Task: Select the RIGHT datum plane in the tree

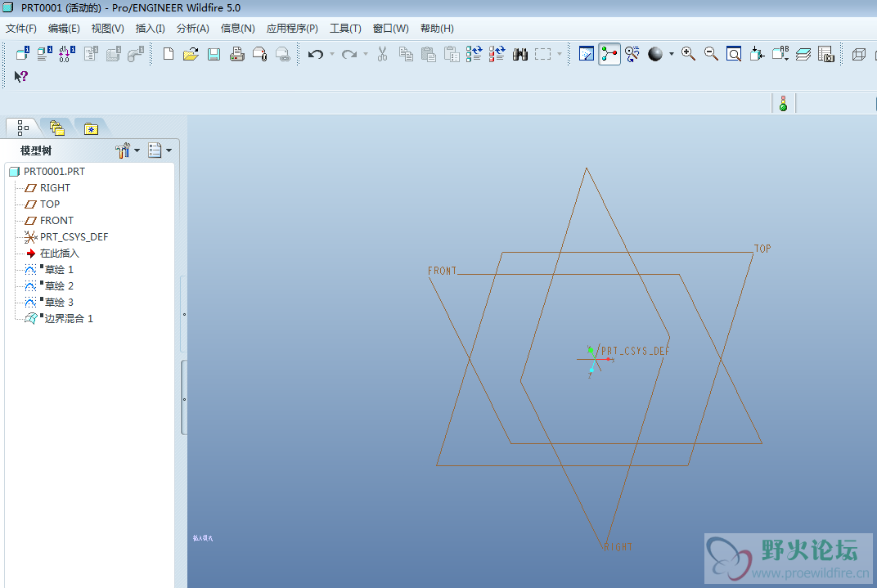Action: tap(48, 188)
